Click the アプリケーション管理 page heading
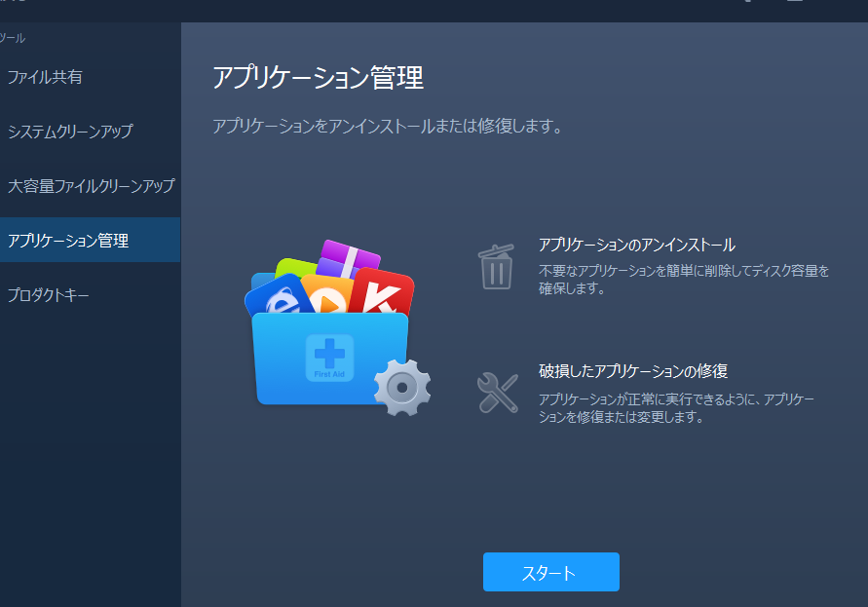The image size is (868, 607). pos(318,78)
